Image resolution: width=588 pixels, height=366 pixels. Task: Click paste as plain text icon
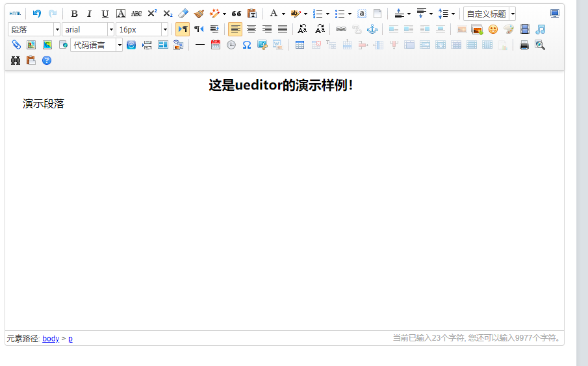tap(252, 14)
